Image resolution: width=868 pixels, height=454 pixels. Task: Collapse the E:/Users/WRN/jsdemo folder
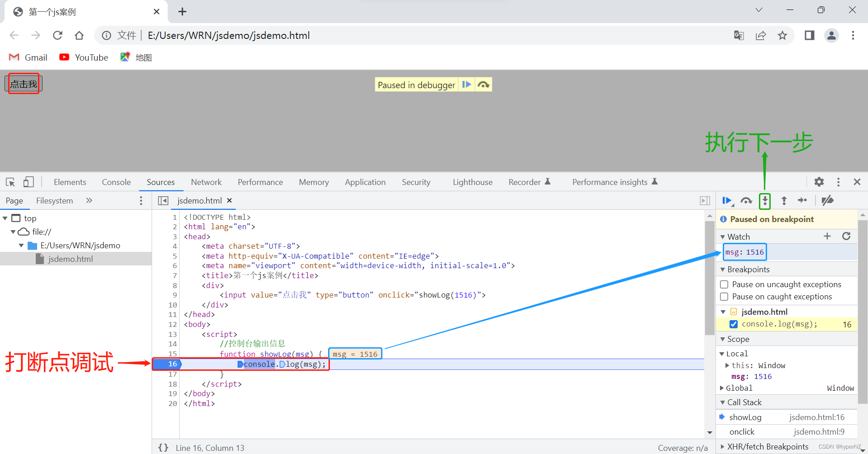(x=21, y=246)
